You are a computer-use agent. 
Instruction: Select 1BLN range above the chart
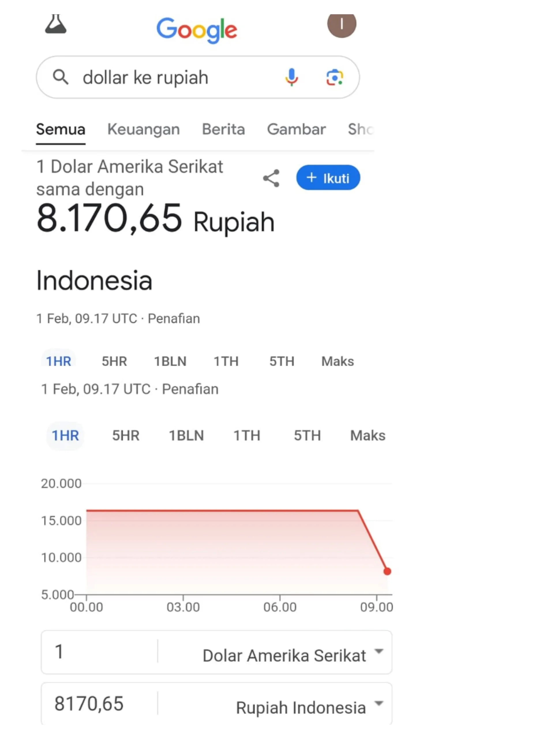[x=186, y=436]
